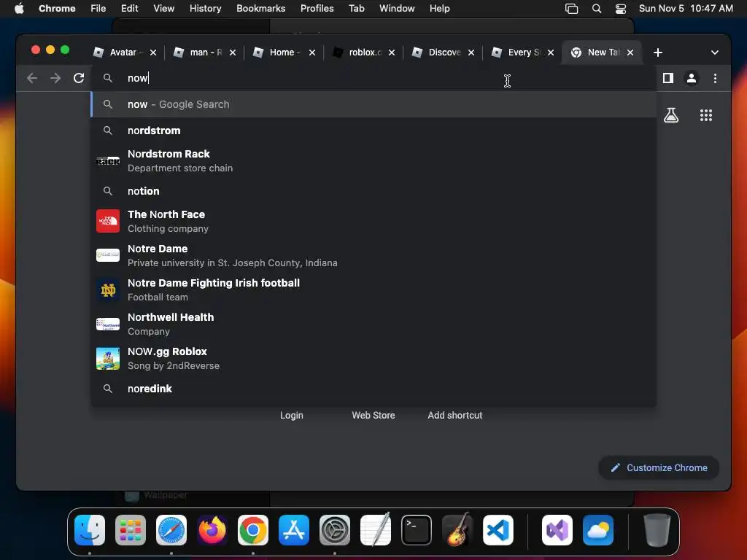Select The North Face suggestion

click(374, 222)
